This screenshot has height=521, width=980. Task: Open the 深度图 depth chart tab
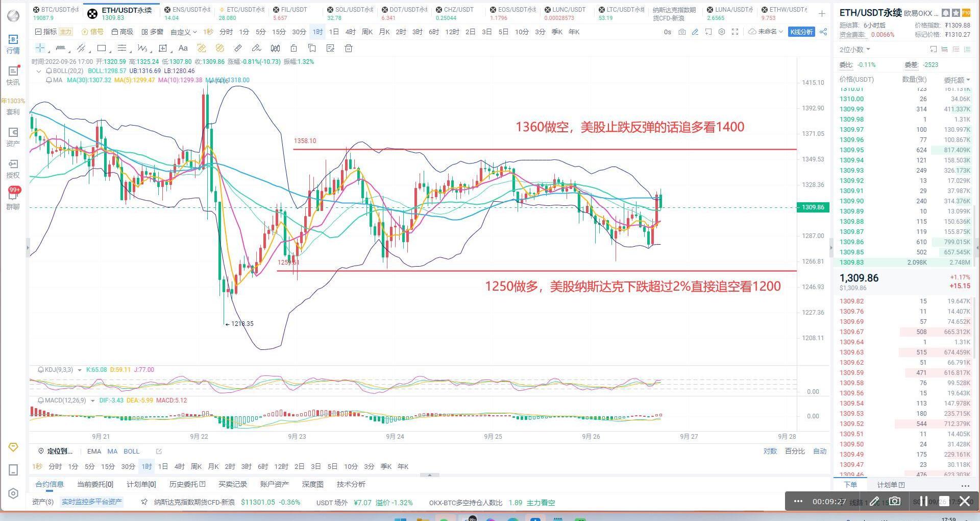point(313,484)
